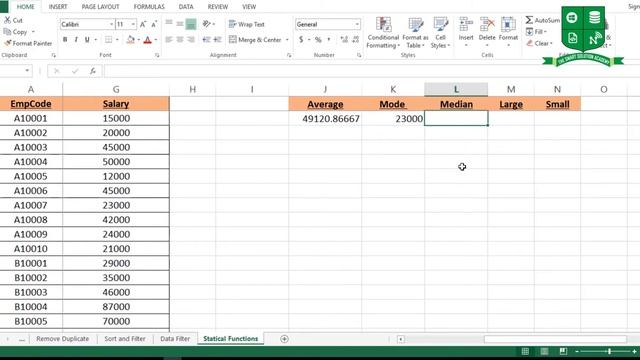Increase decimal places
The height and width of the screenshot is (360, 640).
point(344,40)
